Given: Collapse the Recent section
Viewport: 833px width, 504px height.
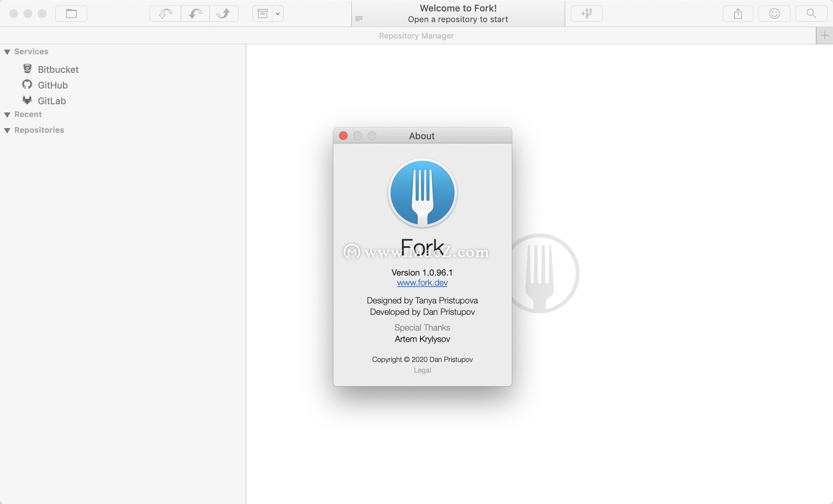Looking at the screenshot, I should click(7, 115).
